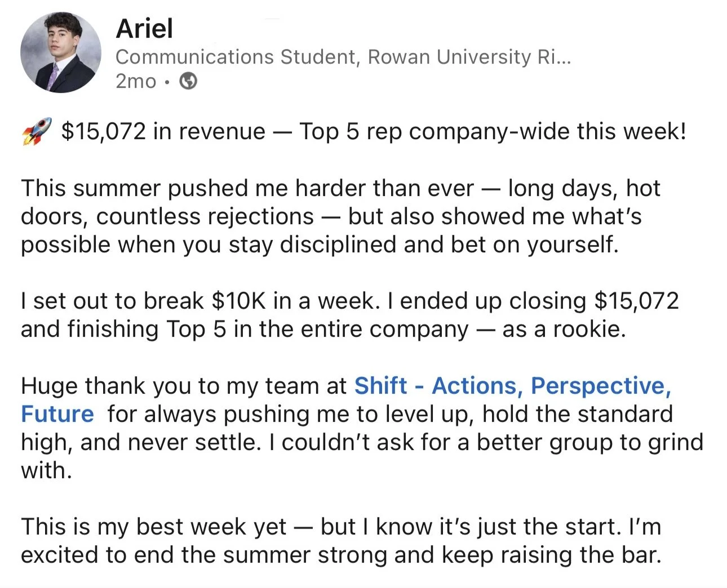Open the "Shift - Actions, Perspective," company link

(x=512, y=386)
